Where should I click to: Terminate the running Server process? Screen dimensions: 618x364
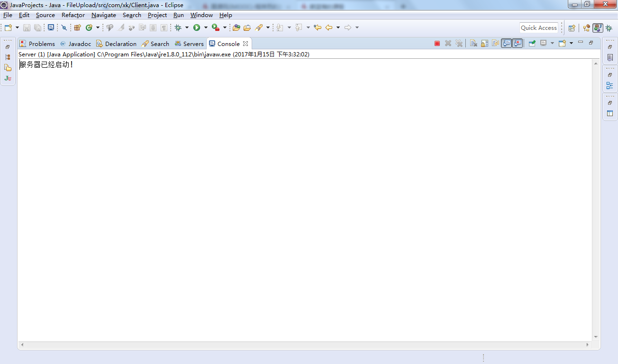pyautogui.click(x=437, y=44)
